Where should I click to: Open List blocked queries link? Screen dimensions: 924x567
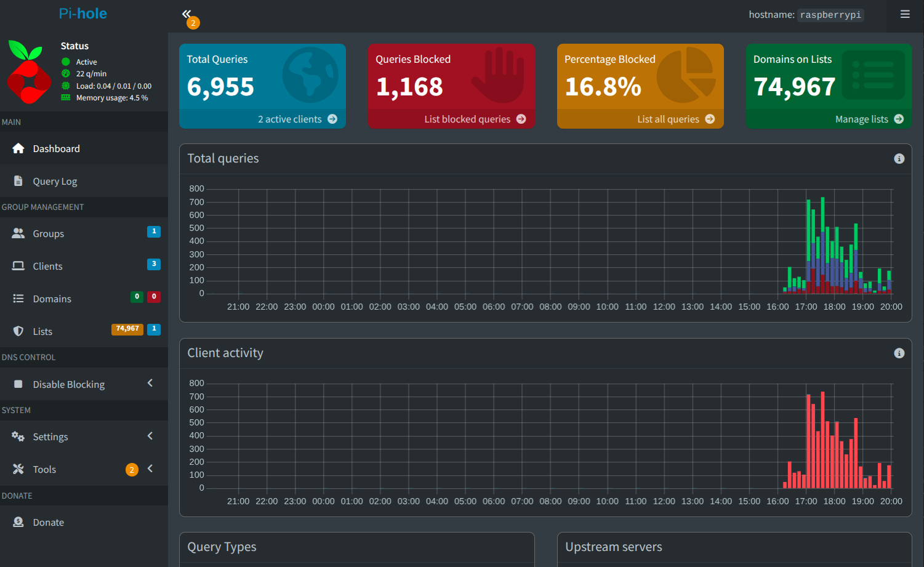pyautogui.click(x=467, y=119)
